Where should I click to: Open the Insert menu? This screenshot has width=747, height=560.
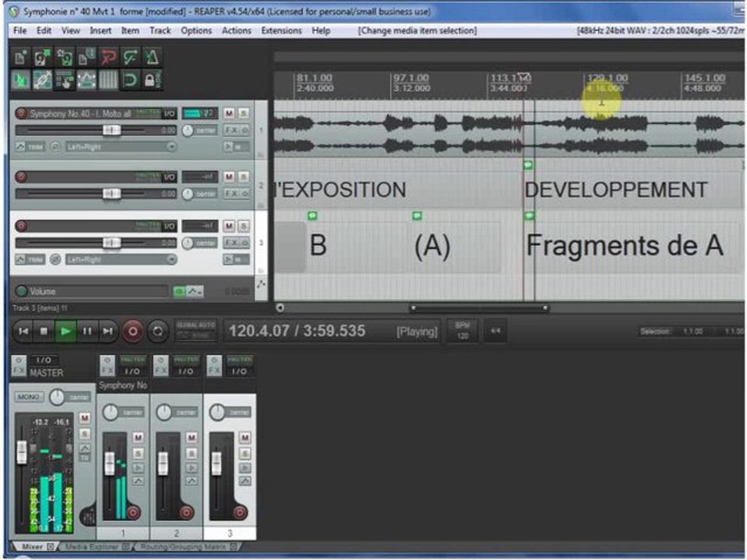coord(100,30)
